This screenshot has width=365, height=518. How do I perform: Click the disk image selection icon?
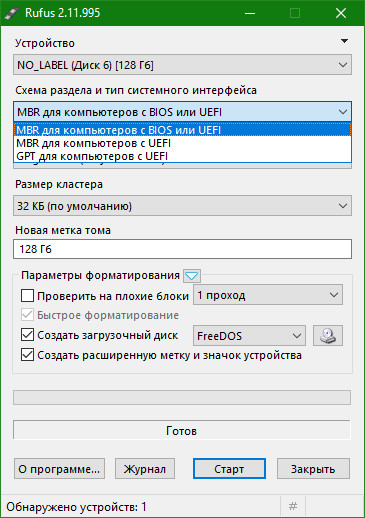(328, 336)
